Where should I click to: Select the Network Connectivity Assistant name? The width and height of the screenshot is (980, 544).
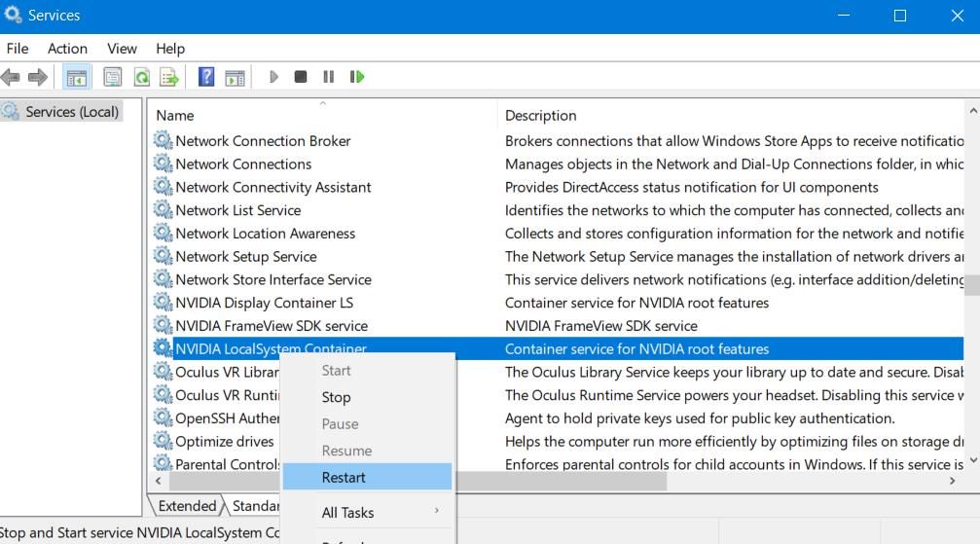(273, 187)
